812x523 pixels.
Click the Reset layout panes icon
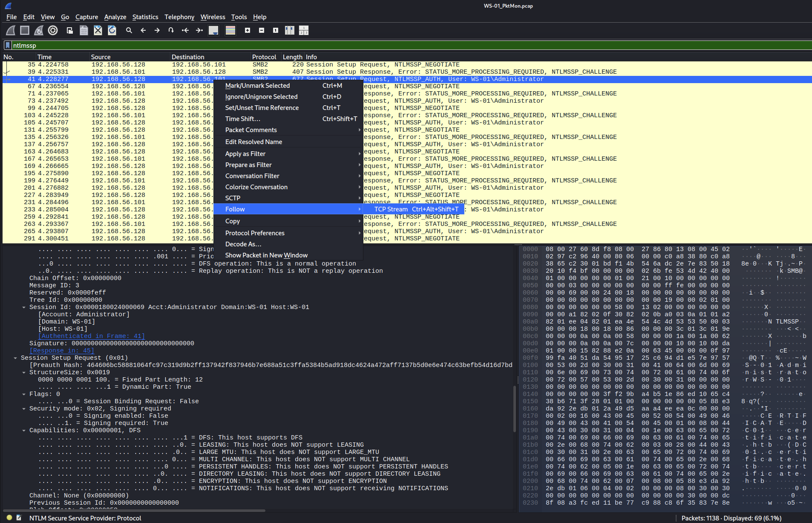click(304, 30)
